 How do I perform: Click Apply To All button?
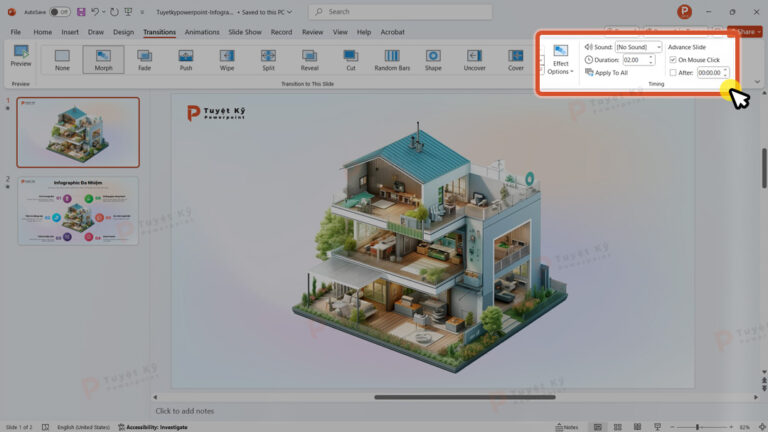(606, 72)
